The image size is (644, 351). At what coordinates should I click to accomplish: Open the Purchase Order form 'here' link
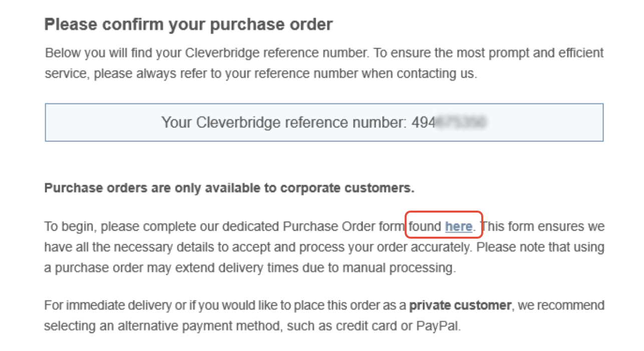[x=458, y=227]
